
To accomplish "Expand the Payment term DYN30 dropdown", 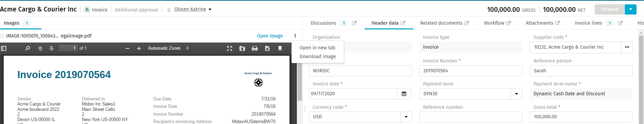I will [516, 94].
